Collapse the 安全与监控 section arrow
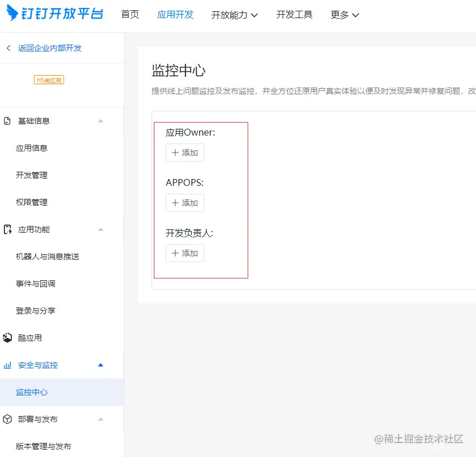 [101, 365]
